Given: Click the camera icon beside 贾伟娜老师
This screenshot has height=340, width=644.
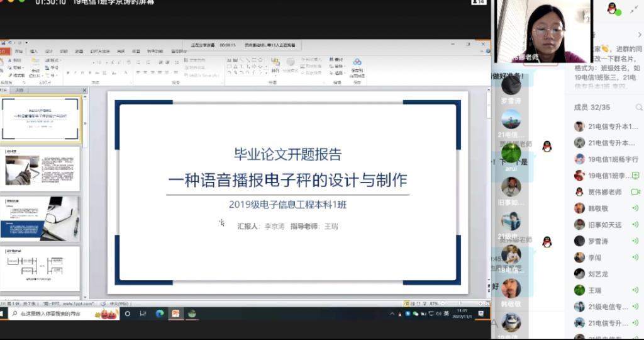Looking at the screenshot, I should (635, 192).
